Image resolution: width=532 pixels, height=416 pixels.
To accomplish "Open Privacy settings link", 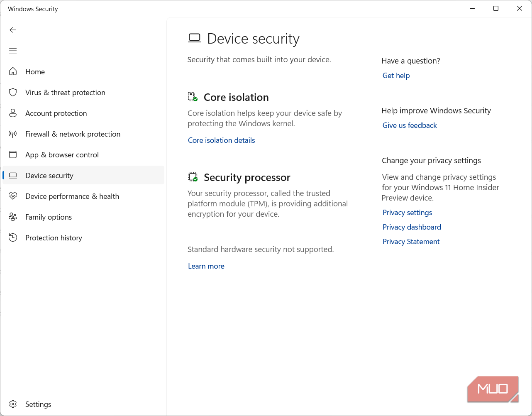I will click(407, 213).
